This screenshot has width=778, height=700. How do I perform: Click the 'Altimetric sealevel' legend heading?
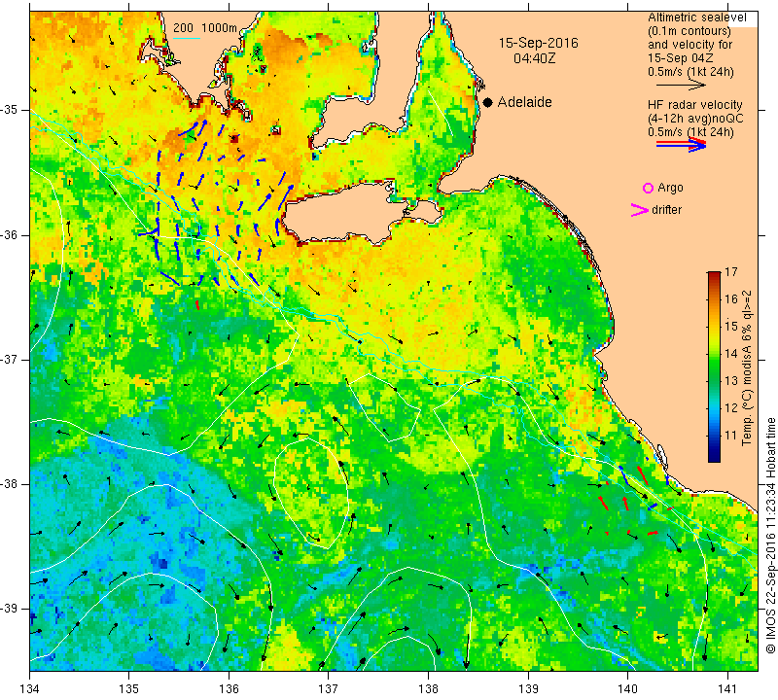pyautogui.click(x=696, y=17)
